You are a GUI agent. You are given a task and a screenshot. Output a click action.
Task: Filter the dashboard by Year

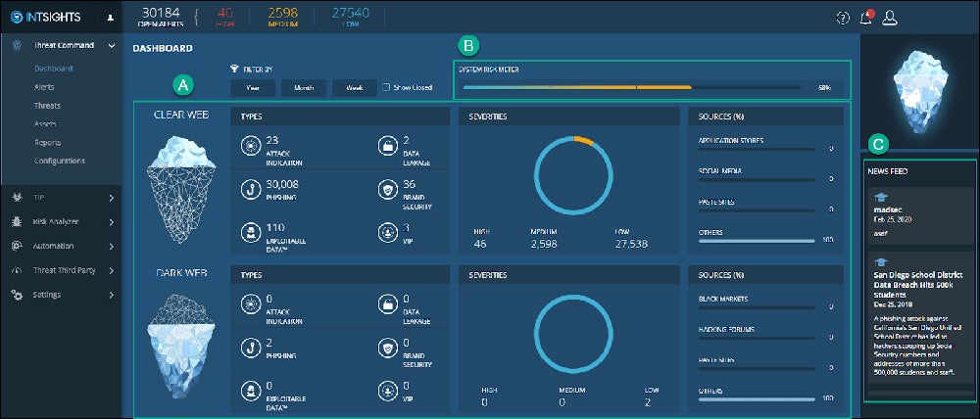[253, 87]
